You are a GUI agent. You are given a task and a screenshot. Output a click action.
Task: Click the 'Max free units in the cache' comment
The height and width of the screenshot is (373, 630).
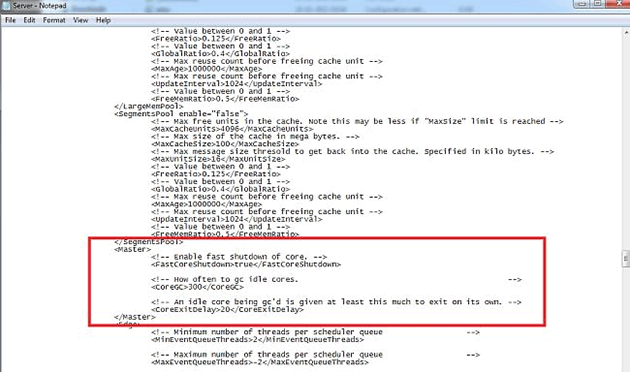click(x=357, y=121)
